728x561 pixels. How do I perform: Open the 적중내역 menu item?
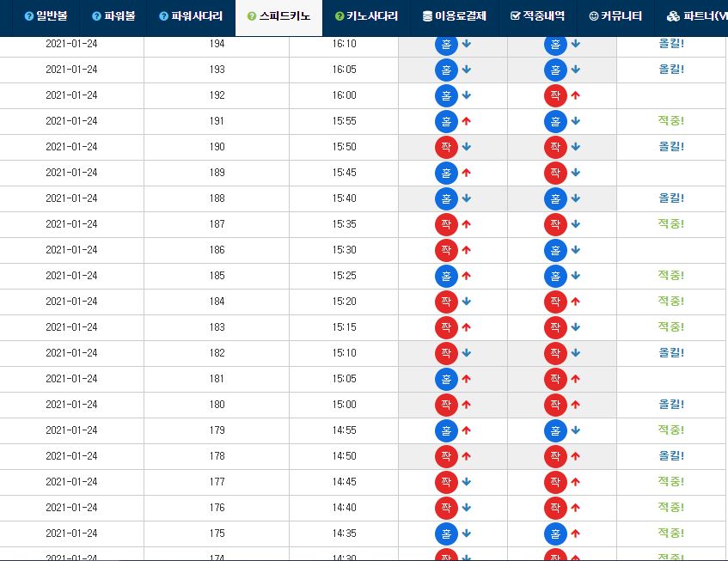(x=538, y=16)
